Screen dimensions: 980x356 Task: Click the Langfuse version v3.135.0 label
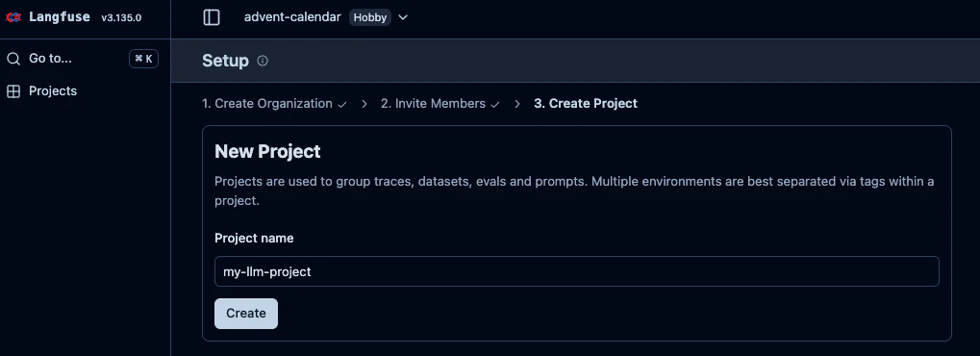pos(121,17)
